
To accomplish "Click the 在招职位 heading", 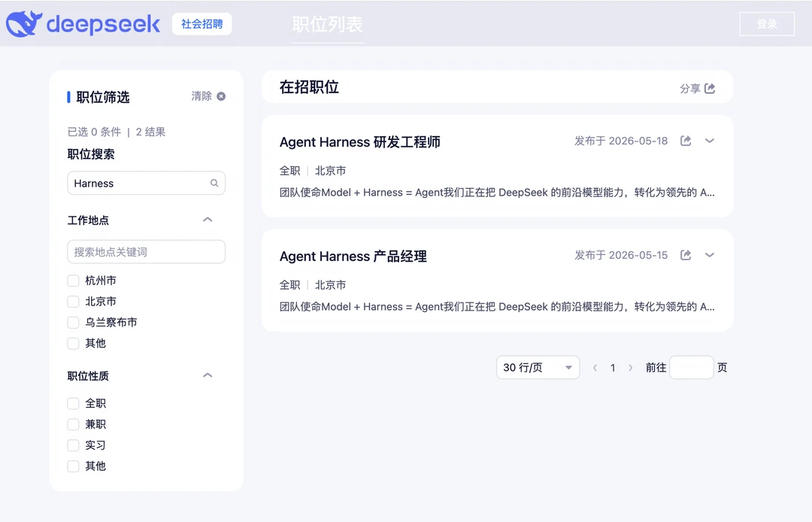I will [309, 87].
